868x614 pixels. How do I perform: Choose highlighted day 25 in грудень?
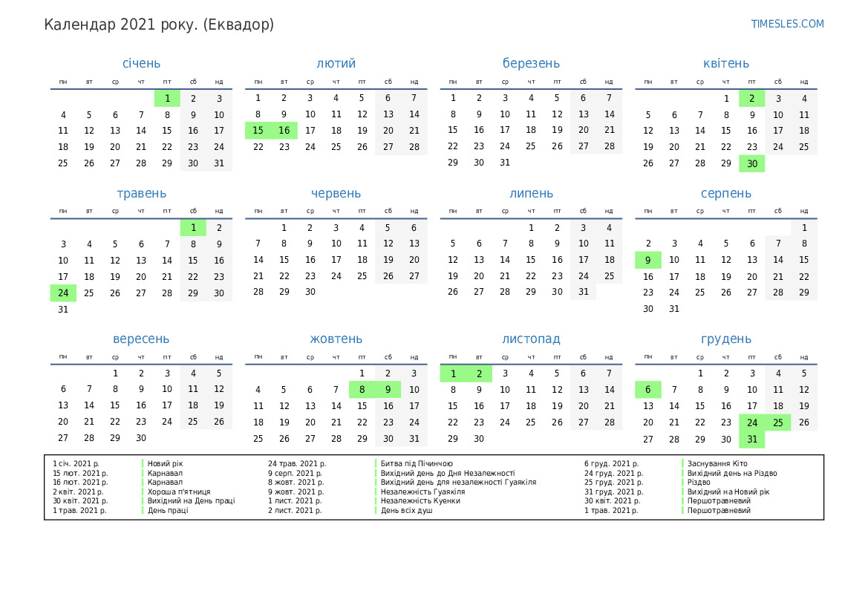(777, 422)
